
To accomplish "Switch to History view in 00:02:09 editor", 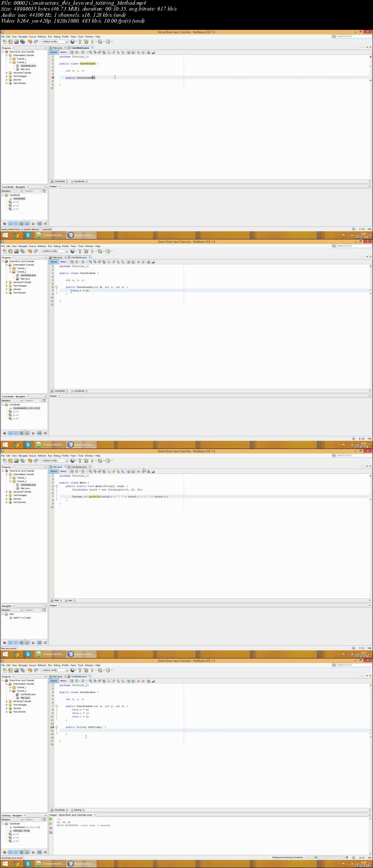I will pyautogui.click(x=63, y=52).
